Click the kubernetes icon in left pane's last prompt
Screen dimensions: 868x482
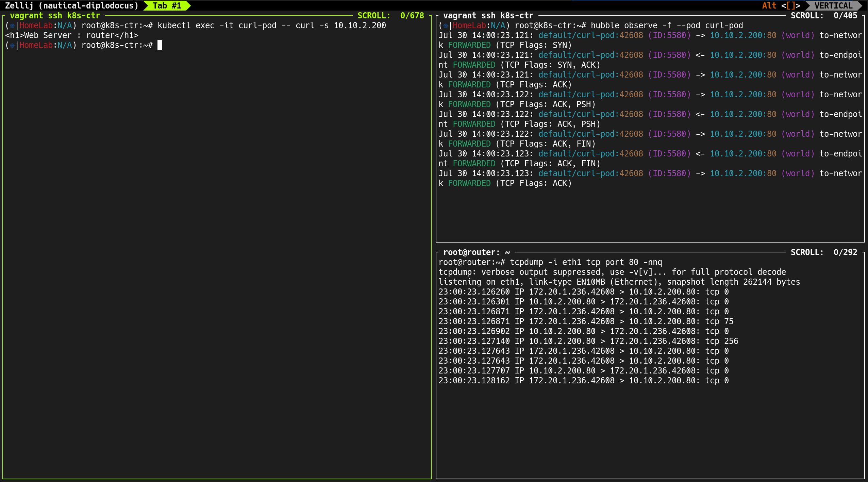tap(12, 45)
